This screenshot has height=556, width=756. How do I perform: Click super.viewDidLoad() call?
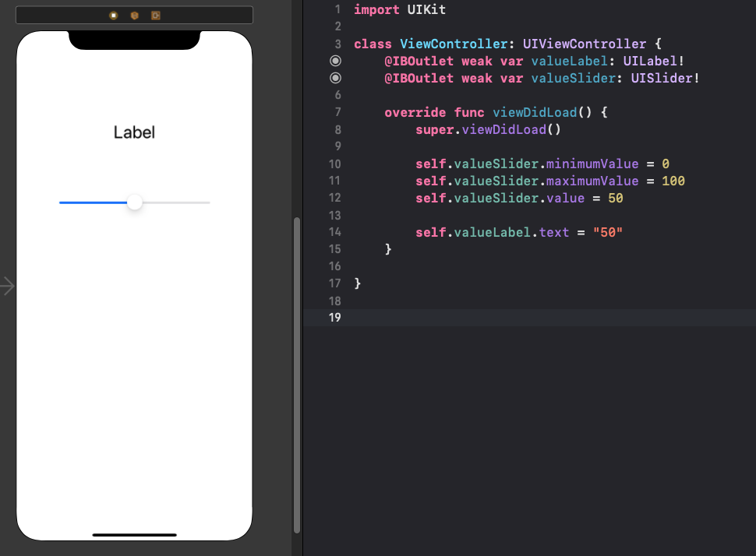click(489, 129)
